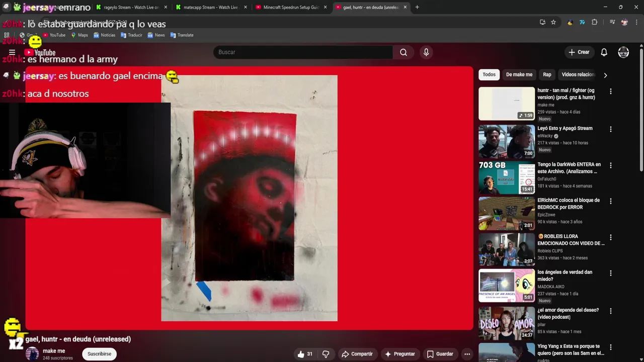Open '¿el amor depende del deseo?' thumbnail
Viewport: 644px width, 362px height.
click(507, 323)
